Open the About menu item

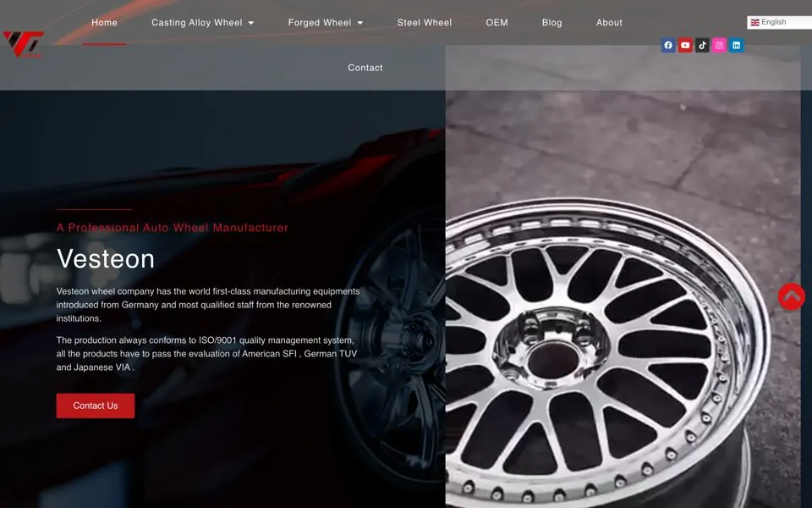609,23
